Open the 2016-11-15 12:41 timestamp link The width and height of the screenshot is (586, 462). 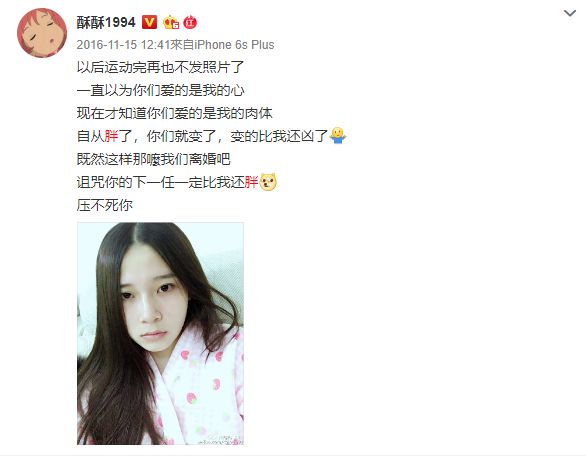click(124, 45)
